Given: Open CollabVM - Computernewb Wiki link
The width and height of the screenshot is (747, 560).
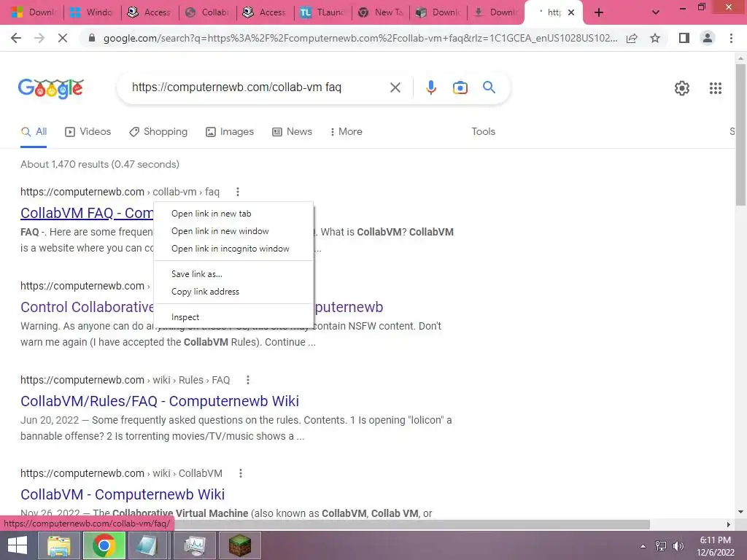Looking at the screenshot, I should [x=123, y=494].
